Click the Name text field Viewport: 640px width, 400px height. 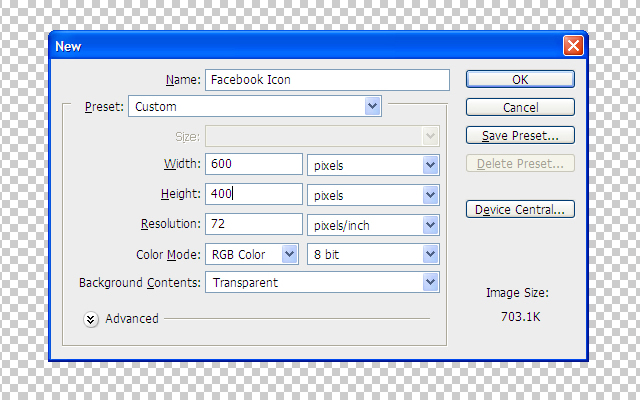pyautogui.click(x=327, y=79)
